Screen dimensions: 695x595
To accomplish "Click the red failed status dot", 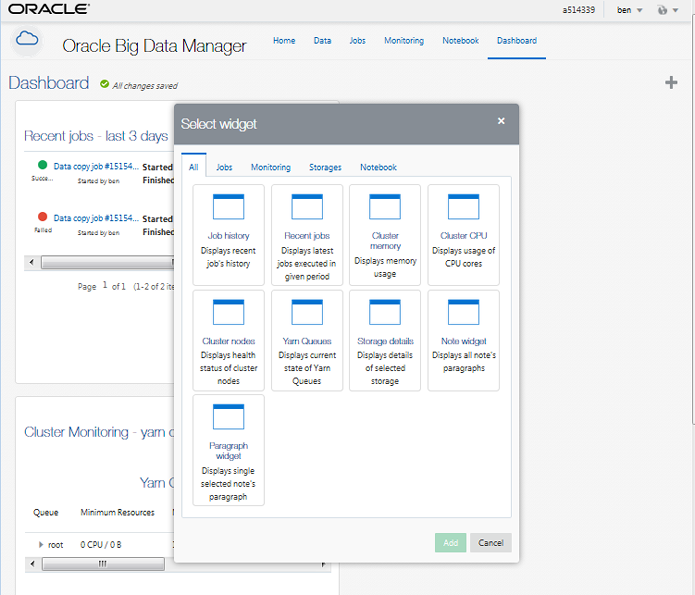I will (43, 217).
